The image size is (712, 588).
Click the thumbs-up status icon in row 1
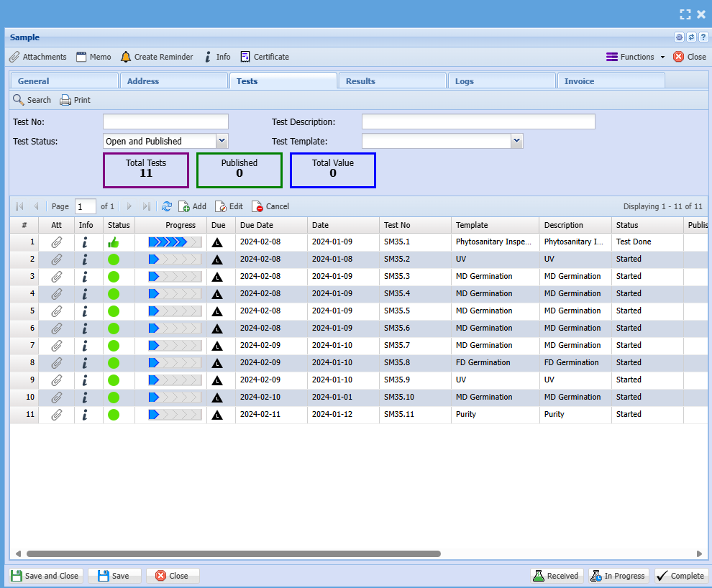click(x=114, y=242)
